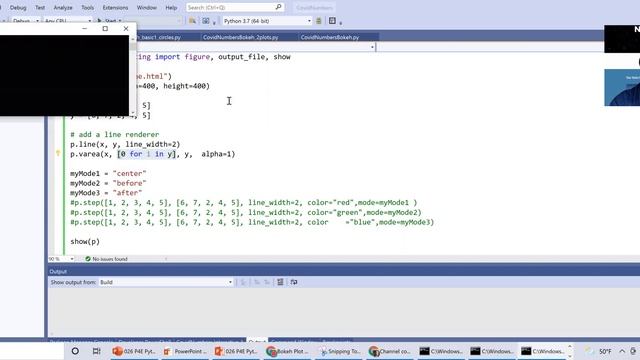Viewport: 640px width, 360px height.
Task: Click the console window vertical scrollbar
Action: (x=132, y=75)
